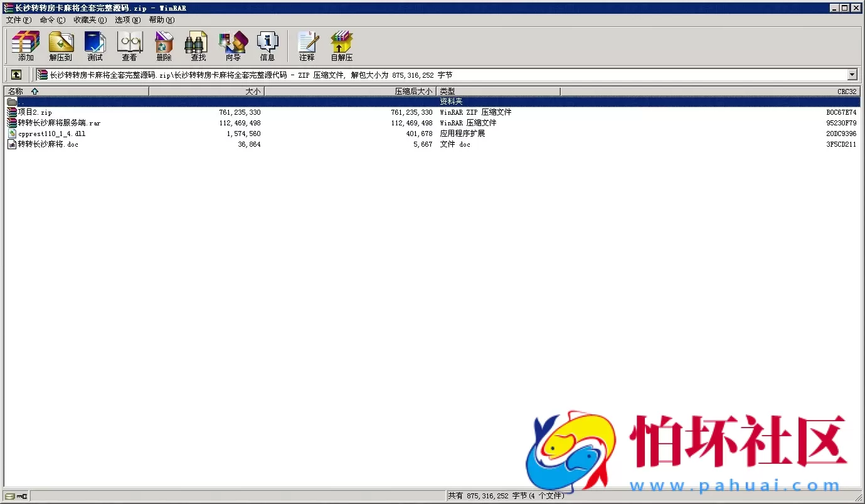The height and width of the screenshot is (504, 865).
Task: Click the Comment (注释) toolbar icon
Action: (307, 46)
